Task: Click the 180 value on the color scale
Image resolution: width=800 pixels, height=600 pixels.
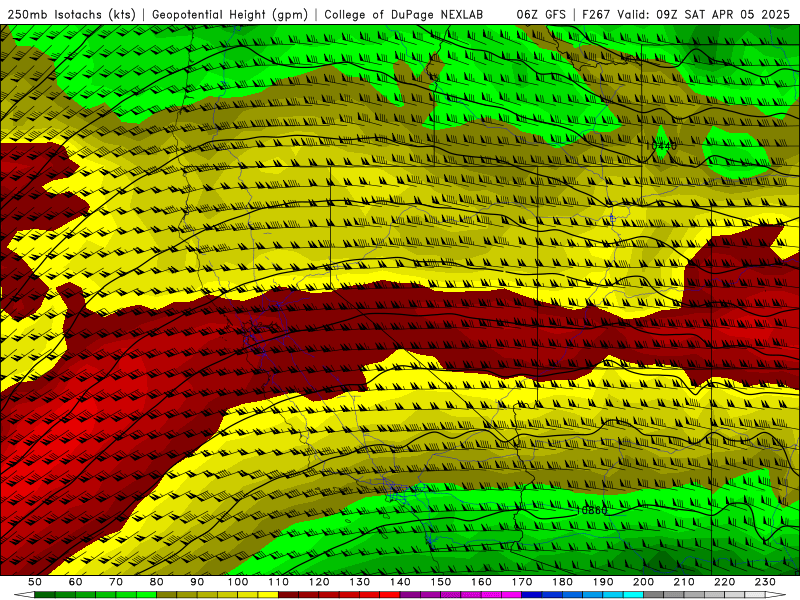Action: click(x=562, y=582)
